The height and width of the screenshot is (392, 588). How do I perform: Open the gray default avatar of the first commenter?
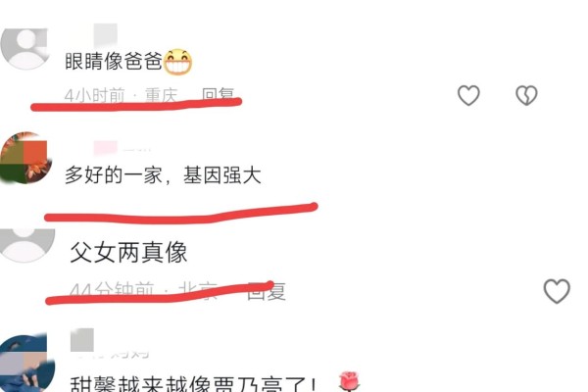[24, 49]
